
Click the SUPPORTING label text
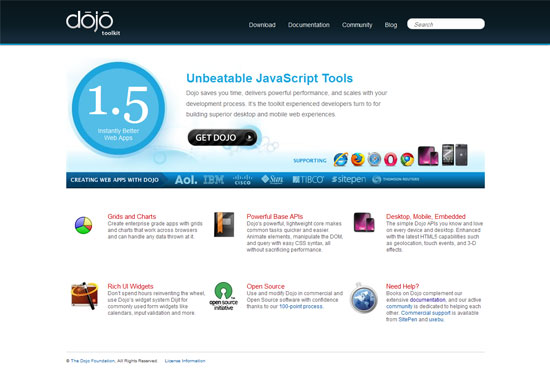point(310,161)
